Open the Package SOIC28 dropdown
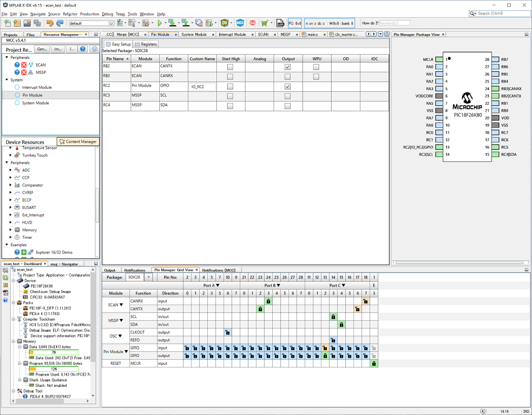The image size is (532, 415). [x=148, y=277]
